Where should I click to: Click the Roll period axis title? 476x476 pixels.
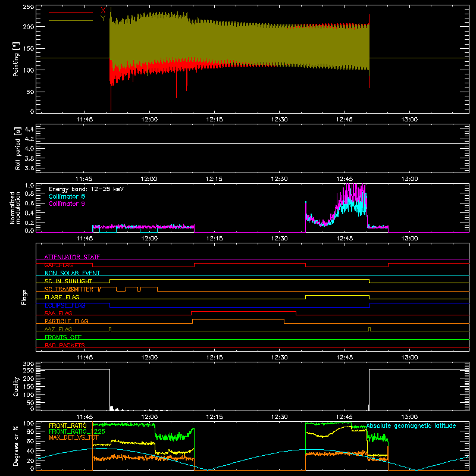coord(18,148)
